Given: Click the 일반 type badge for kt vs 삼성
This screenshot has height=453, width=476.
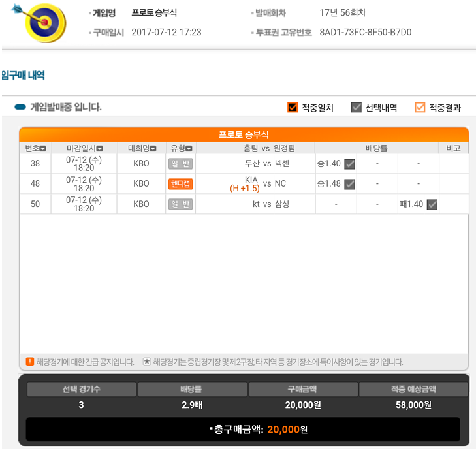Looking at the screenshot, I should pyautogui.click(x=181, y=204).
